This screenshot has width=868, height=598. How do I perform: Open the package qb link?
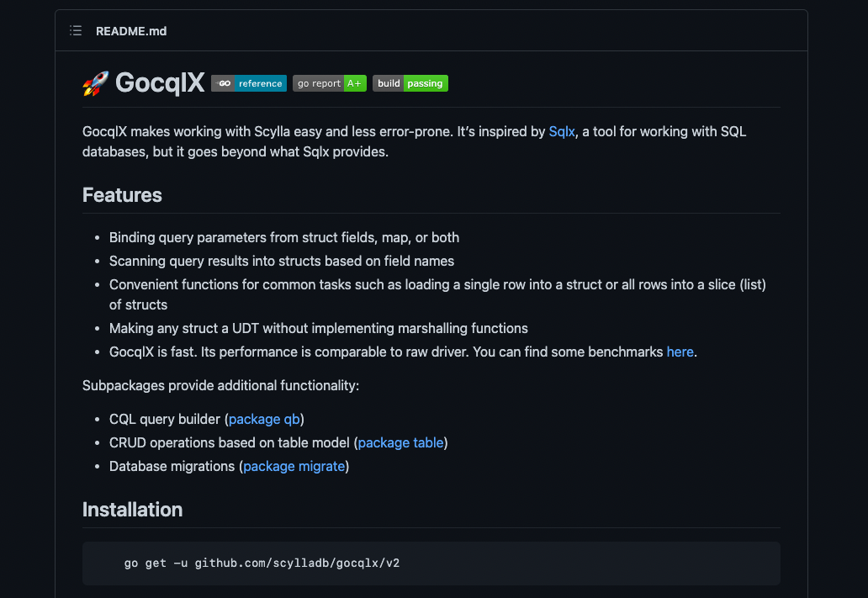click(264, 419)
